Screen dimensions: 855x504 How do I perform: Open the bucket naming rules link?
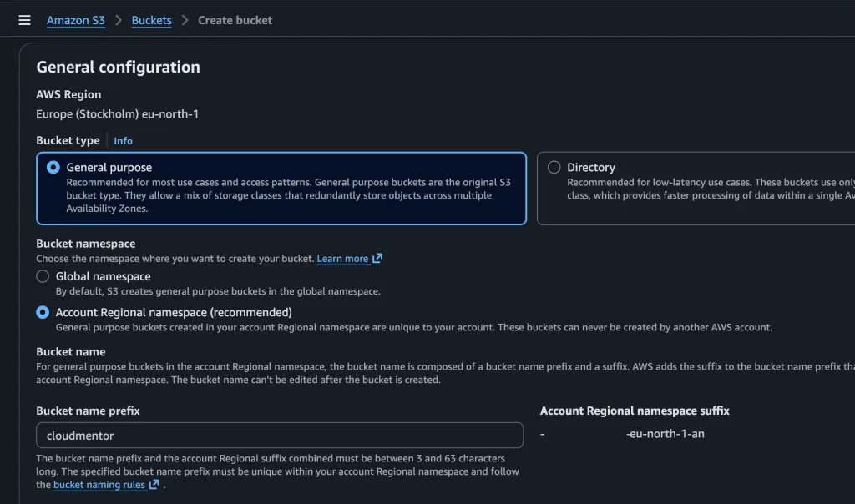99,485
